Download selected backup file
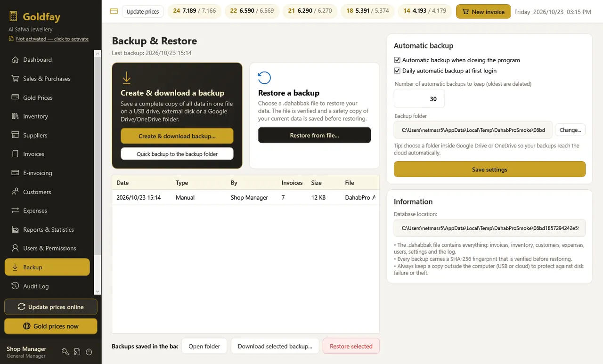The image size is (603, 364). pos(275,346)
